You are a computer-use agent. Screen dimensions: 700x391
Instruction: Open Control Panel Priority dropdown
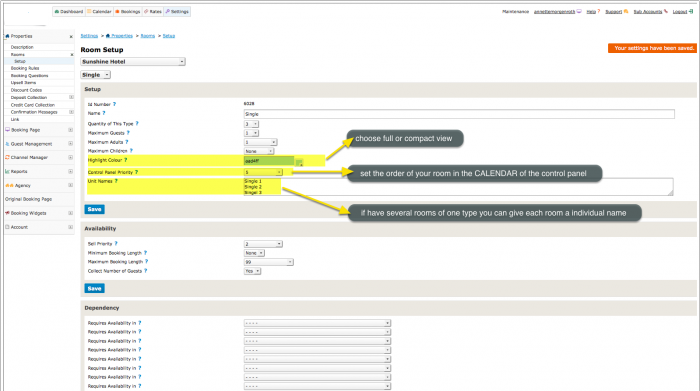pos(263,172)
